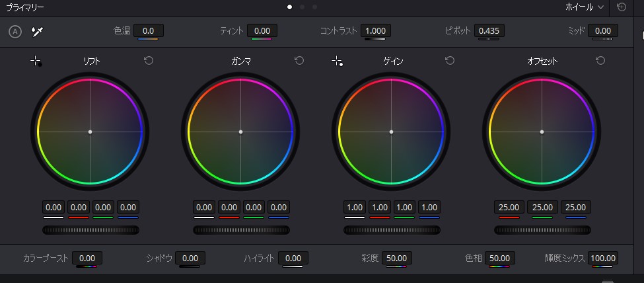
Task: Reset the ゲイン color wheel
Action: (450, 61)
